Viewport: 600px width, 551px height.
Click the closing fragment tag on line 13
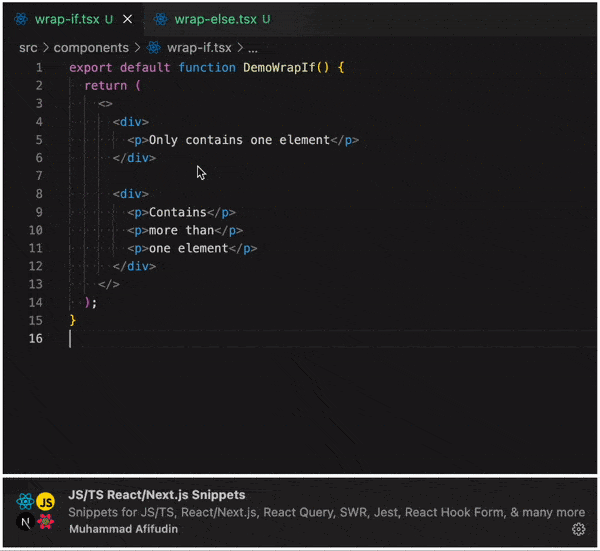point(109,284)
